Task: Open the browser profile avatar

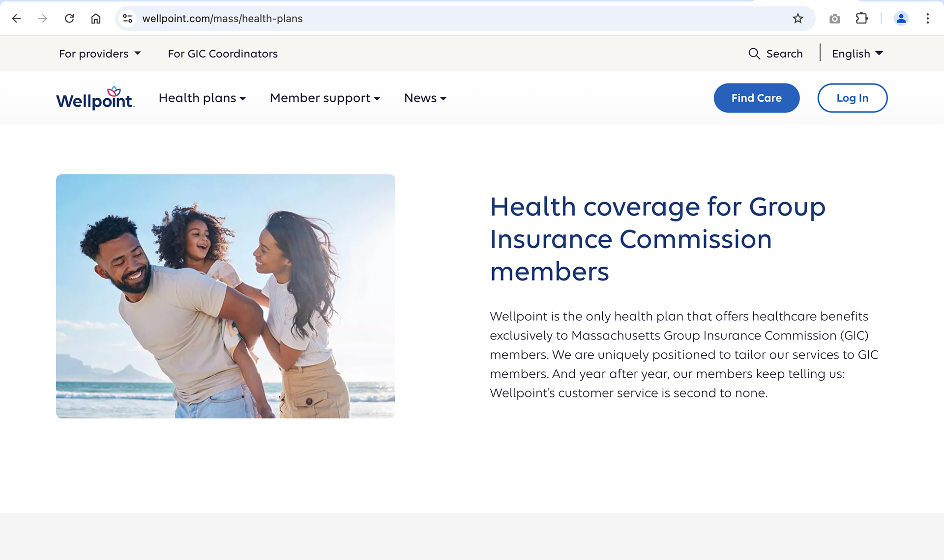Action: (x=901, y=19)
